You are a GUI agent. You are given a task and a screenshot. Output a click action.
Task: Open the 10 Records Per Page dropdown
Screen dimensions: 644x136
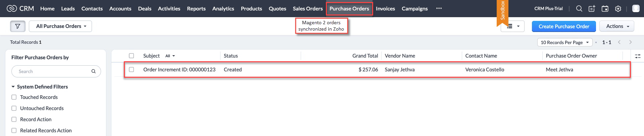pos(565,42)
